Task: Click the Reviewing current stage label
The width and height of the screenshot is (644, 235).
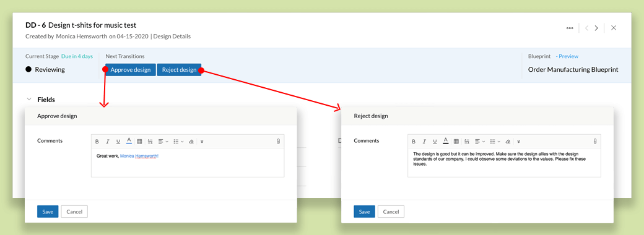Action: click(50, 70)
